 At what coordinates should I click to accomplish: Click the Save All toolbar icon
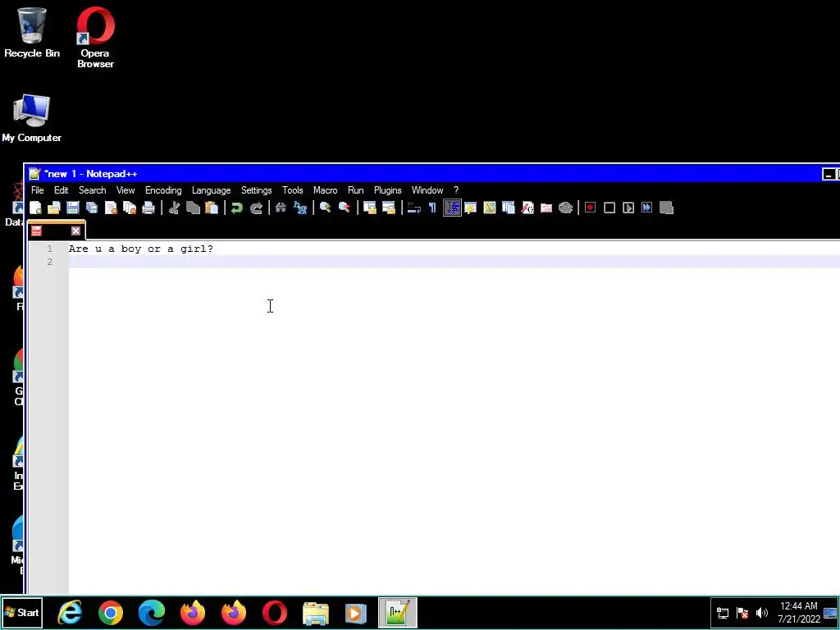point(92,208)
